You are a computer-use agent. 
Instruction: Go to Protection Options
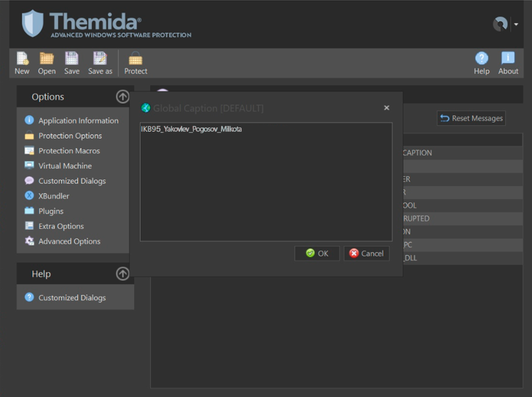coord(70,136)
